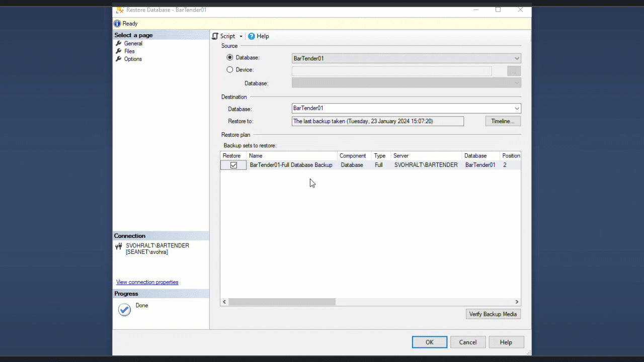The height and width of the screenshot is (362, 644).
Task: Click the scrollbar right arrow
Action: coord(517,302)
